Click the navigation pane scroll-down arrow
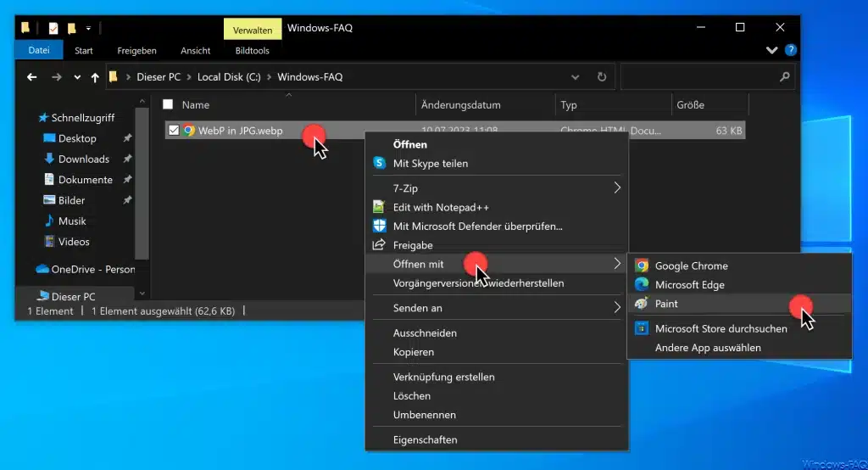The image size is (868, 470). [x=142, y=294]
